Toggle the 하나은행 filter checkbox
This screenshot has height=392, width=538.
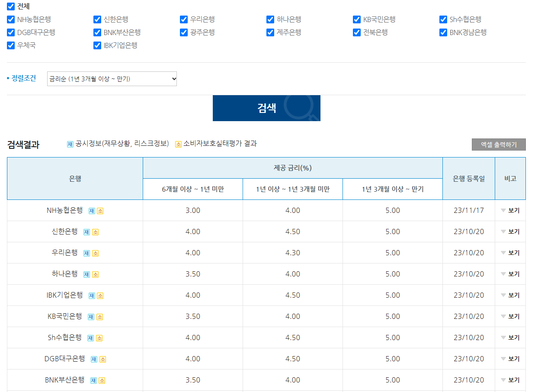tap(270, 19)
